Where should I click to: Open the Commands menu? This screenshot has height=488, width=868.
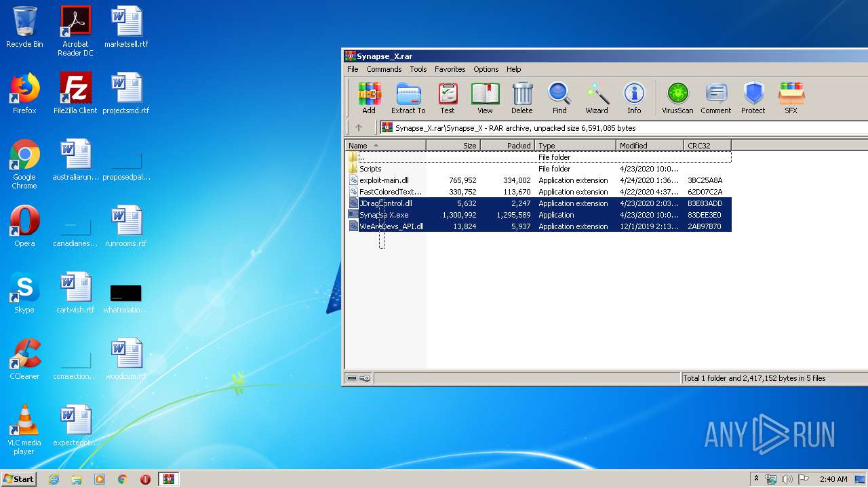pos(384,69)
